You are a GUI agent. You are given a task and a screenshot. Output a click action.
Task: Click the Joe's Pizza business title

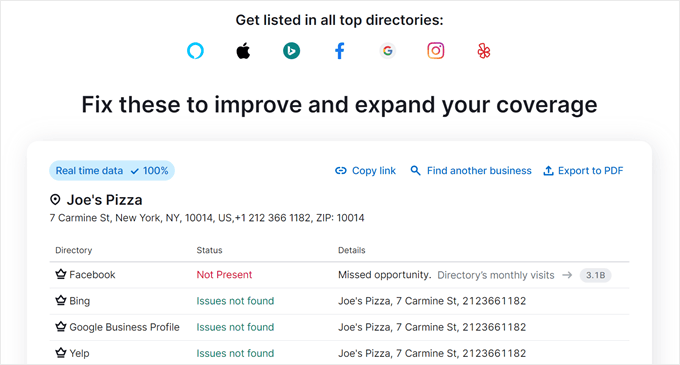105,200
